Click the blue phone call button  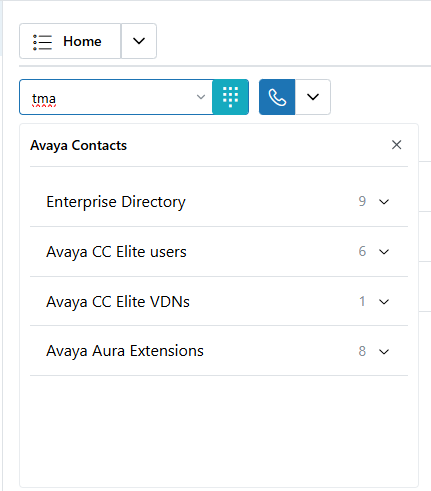277,97
